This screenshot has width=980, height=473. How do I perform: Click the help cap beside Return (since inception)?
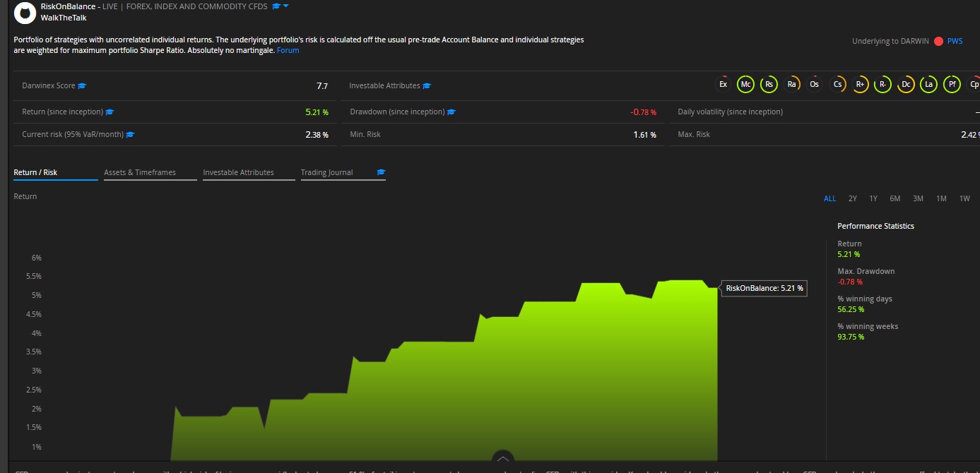[x=110, y=112]
